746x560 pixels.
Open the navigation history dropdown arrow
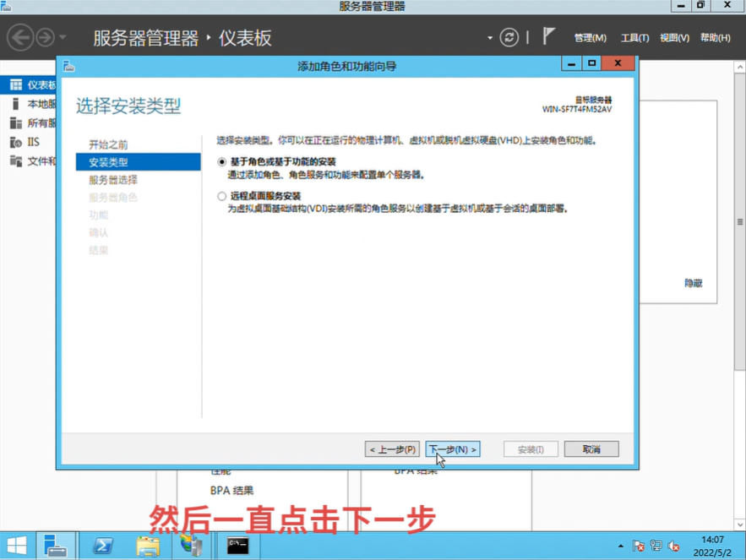point(63,37)
